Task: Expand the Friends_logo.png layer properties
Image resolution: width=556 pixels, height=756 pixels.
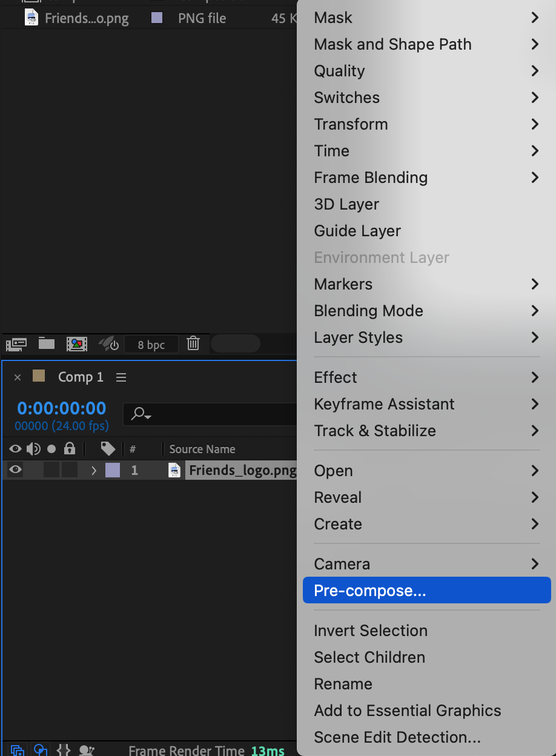Action: (x=93, y=470)
